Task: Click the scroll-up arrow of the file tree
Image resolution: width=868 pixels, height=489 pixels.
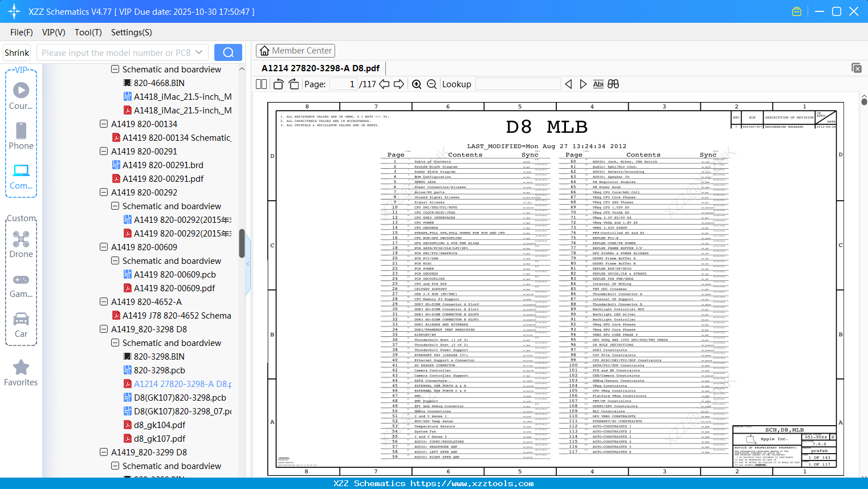Action: pos(242,69)
